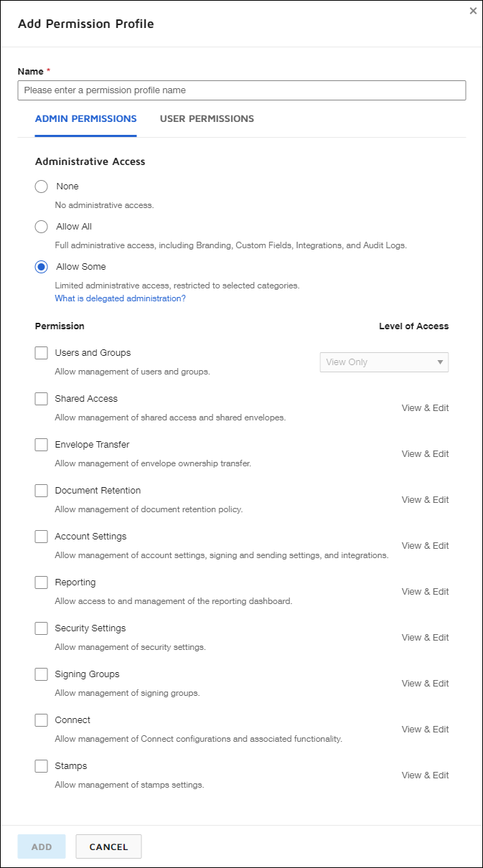
Task: Check the Shared Access permission
Action: tap(41, 398)
